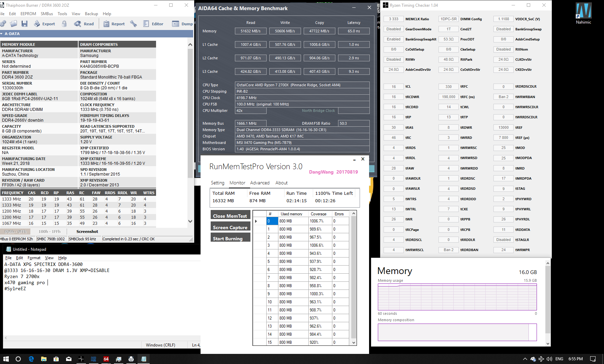The image size is (604, 364).
Task: Click the memory usage graph
Action: pyautogui.click(x=457, y=297)
